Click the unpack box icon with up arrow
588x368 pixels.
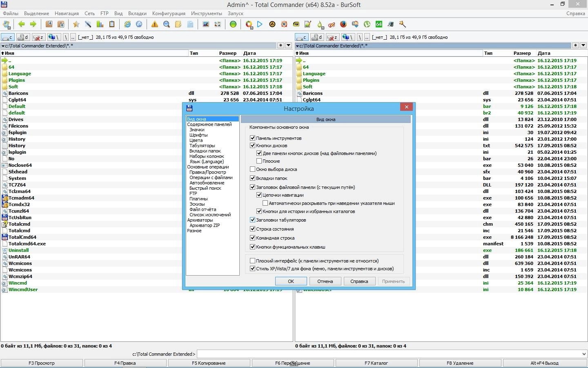pos(61,24)
